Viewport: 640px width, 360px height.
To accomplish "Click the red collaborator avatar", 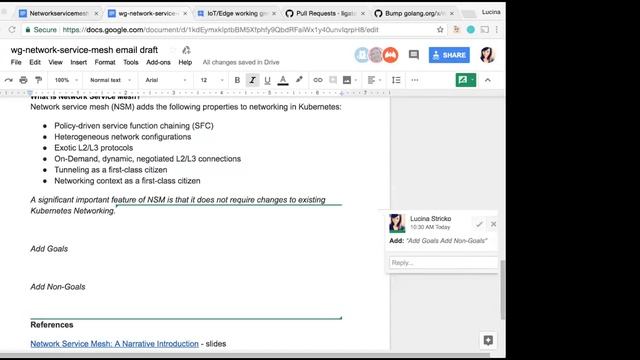I will pos(391,55).
